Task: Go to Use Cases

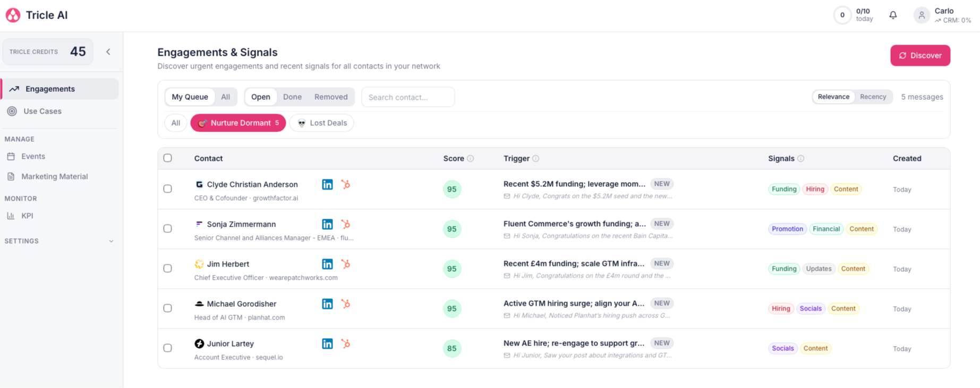Action: tap(60, 111)
